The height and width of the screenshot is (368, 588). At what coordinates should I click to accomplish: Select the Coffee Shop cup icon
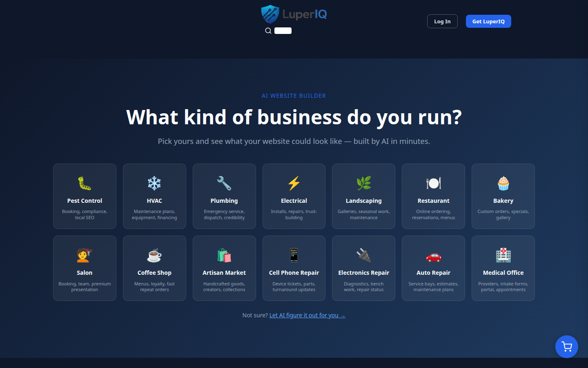click(x=154, y=255)
